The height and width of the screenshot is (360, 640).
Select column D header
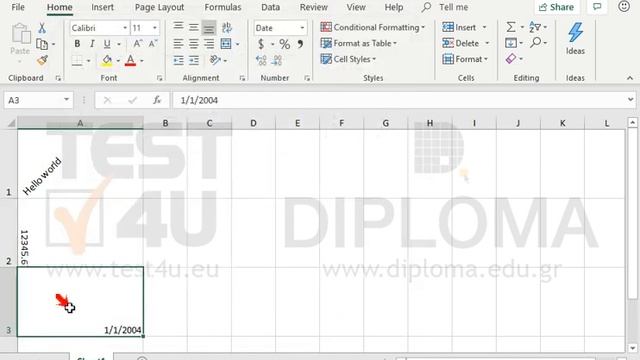[253, 123]
